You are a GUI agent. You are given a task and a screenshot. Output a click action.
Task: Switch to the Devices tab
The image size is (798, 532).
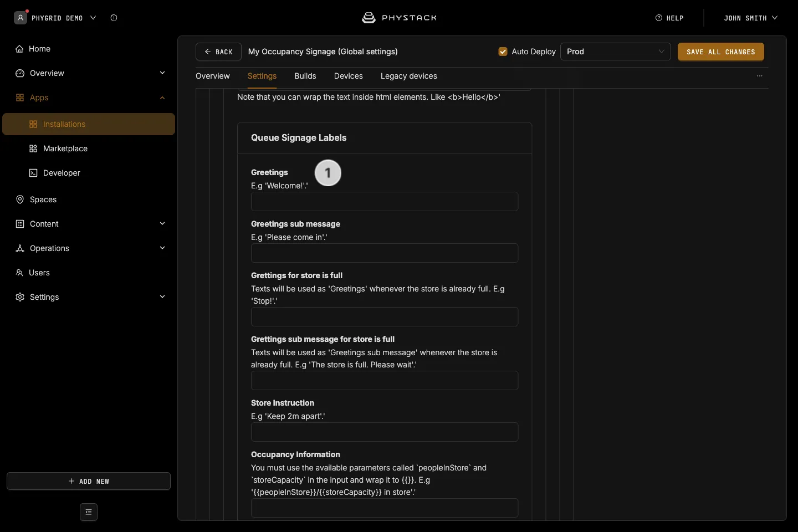point(349,76)
